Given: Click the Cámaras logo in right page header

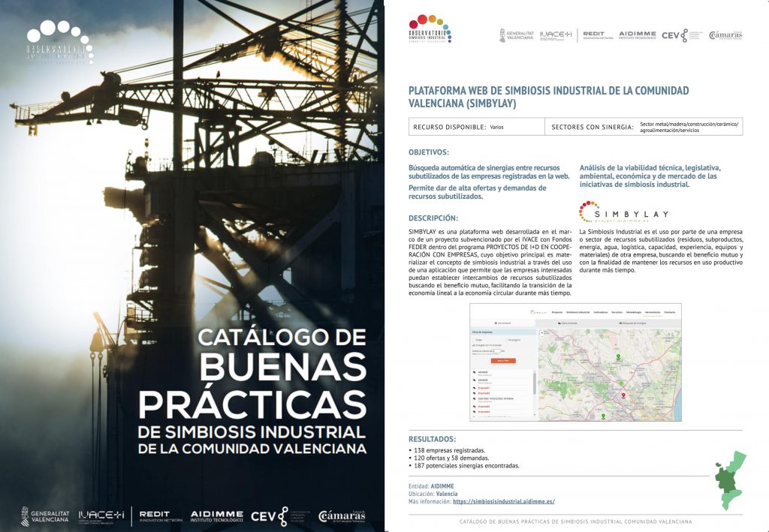Looking at the screenshot, I should point(725,35).
